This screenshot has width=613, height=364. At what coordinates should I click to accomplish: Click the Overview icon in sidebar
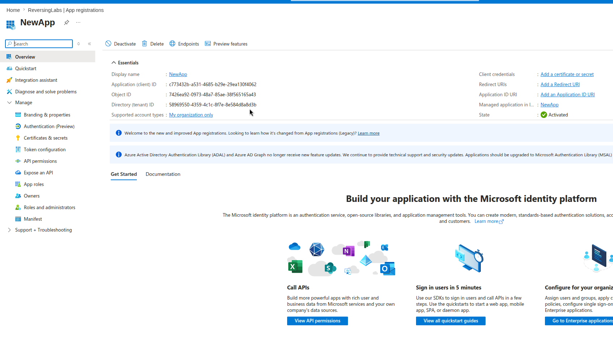(9, 57)
